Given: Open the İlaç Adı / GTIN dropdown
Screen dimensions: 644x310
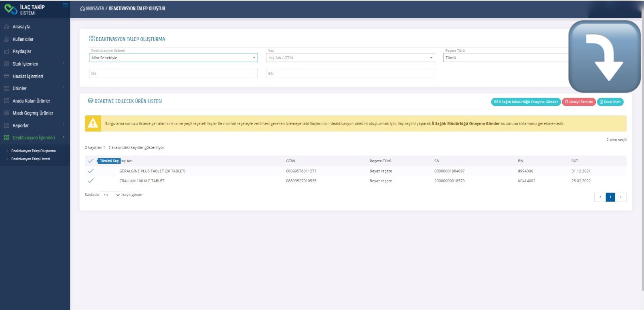Looking at the screenshot, I should 350,58.
